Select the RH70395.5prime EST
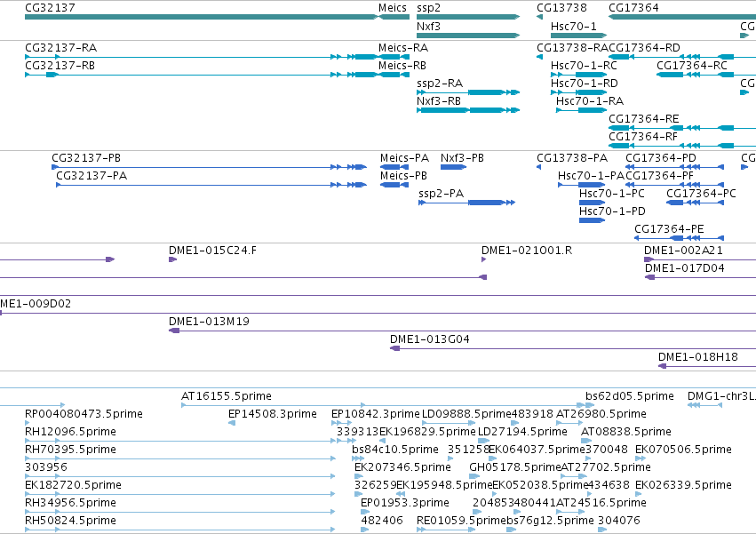The width and height of the screenshot is (756, 534). click(71, 450)
